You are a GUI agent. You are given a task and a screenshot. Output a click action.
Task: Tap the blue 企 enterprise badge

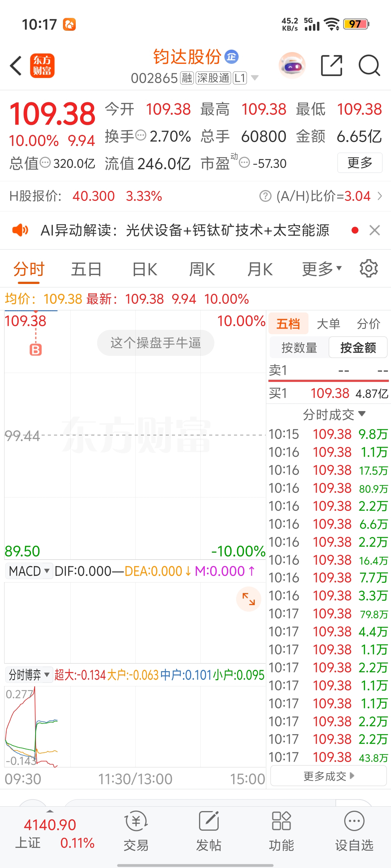pos(232,57)
